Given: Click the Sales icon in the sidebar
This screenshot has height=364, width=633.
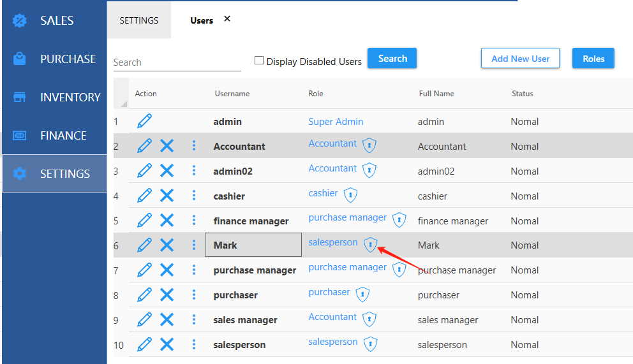Looking at the screenshot, I should click(x=20, y=20).
